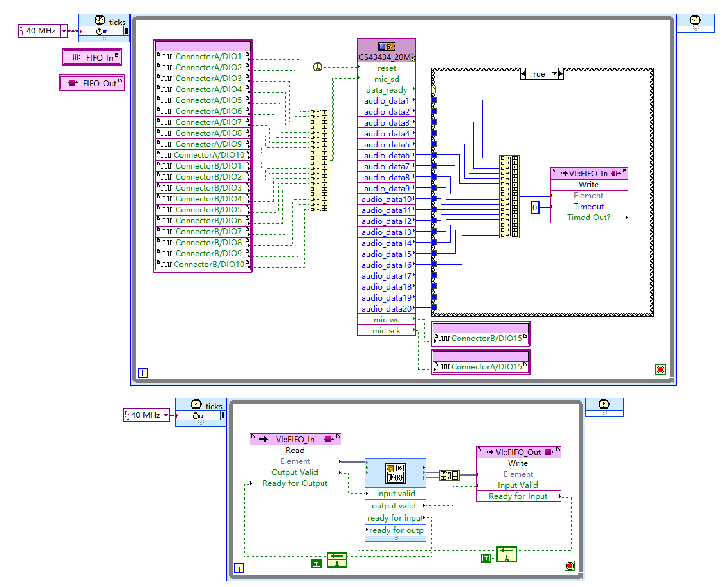Click the left feedback node in bottom loop
Image resolution: width=728 pixels, height=587 pixels.
click(x=336, y=559)
